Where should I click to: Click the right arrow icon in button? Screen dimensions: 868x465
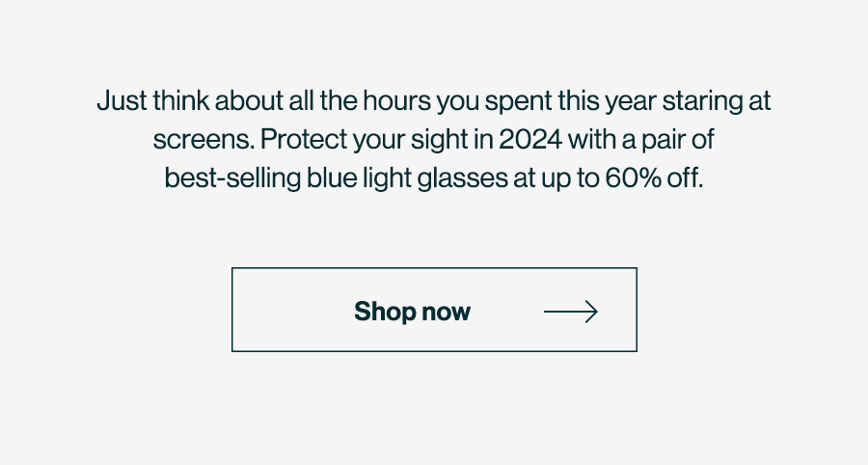click(x=571, y=312)
